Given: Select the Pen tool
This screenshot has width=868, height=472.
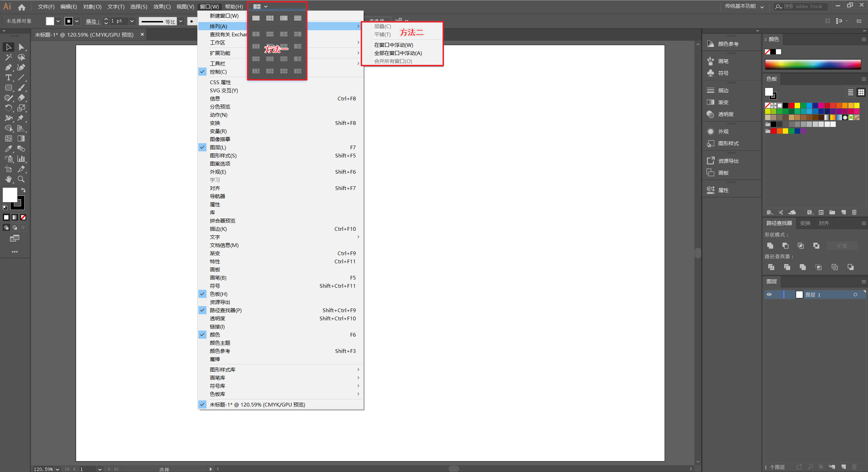Looking at the screenshot, I should pos(8,68).
